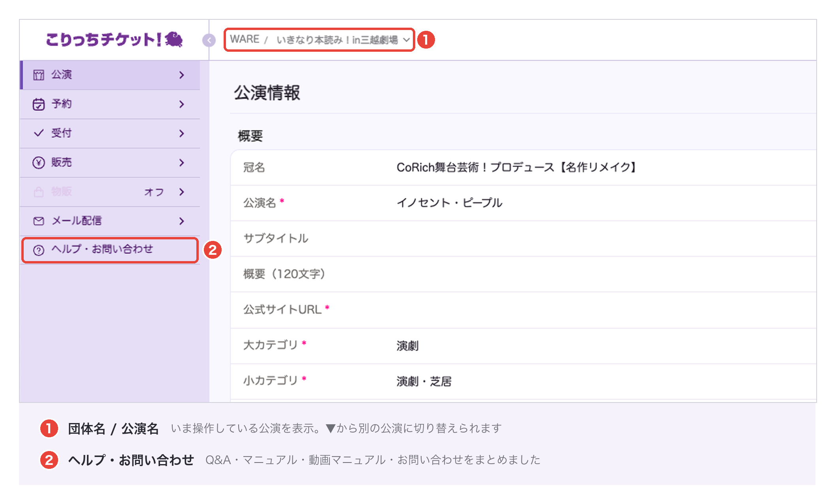Collapse the sidebar with the round arrow button
This screenshot has height=504, width=836.
[209, 40]
